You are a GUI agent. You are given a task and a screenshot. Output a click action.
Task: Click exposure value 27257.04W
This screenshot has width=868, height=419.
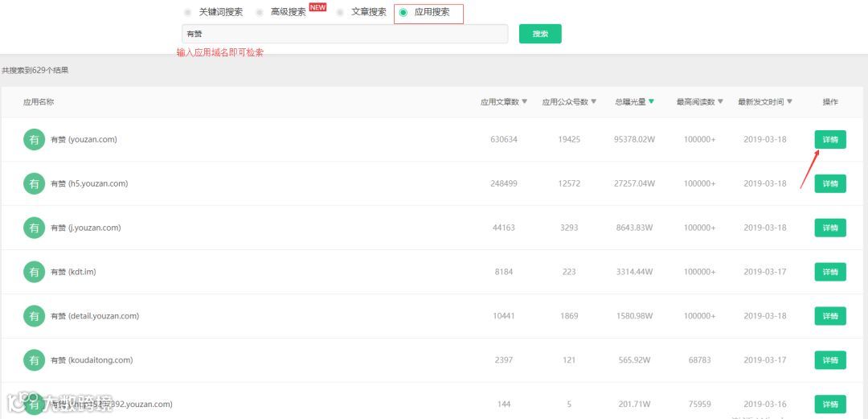point(634,183)
